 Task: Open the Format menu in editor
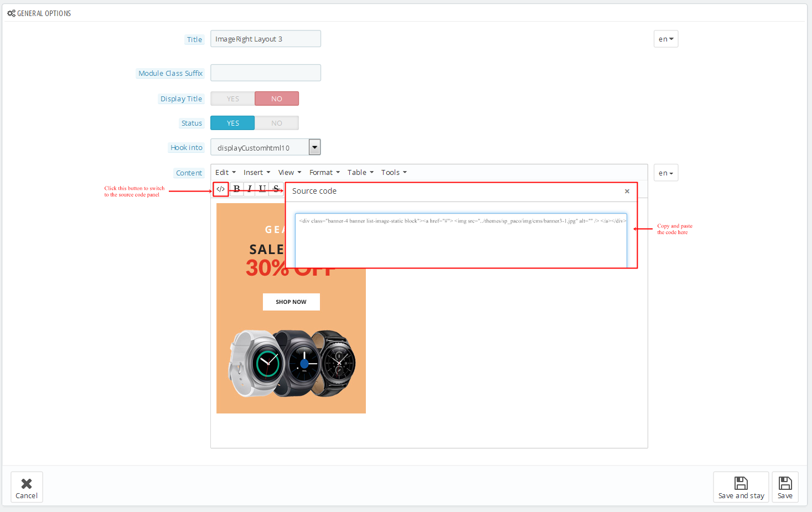324,173
